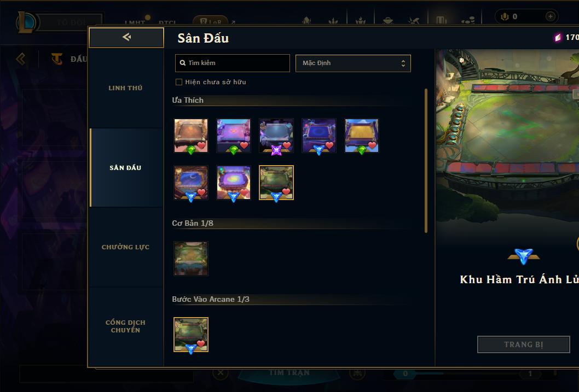Open the League of Legends logo button
The width and height of the screenshot is (579, 392).
coord(27,22)
